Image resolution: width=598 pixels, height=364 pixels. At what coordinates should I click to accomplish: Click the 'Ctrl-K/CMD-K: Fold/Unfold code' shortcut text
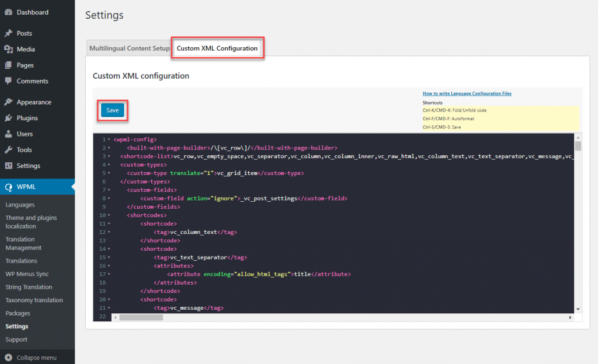454,110
